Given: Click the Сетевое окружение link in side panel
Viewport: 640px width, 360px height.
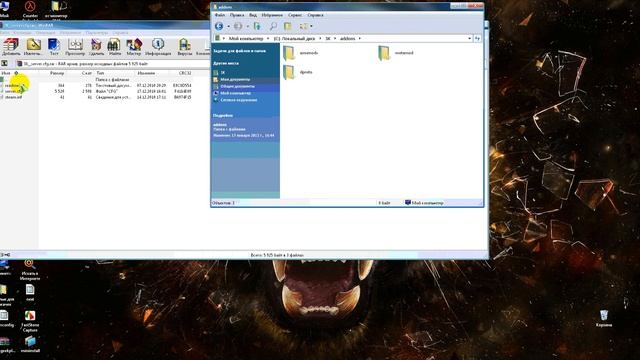Looking at the screenshot, I should pos(239,100).
